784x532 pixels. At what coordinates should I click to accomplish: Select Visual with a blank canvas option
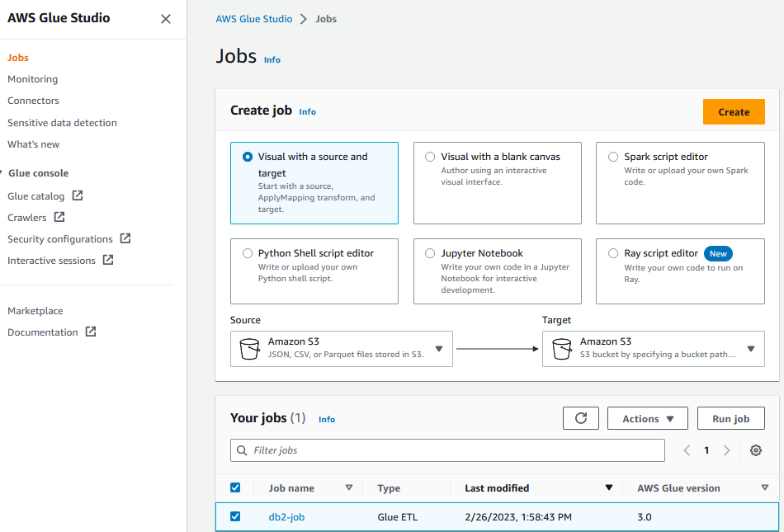point(430,157)
